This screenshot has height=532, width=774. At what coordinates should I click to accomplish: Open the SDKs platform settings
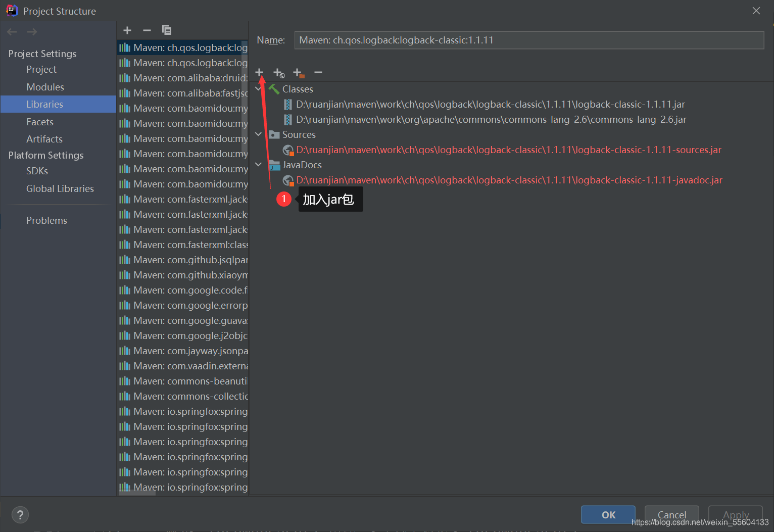click(37, 171)
